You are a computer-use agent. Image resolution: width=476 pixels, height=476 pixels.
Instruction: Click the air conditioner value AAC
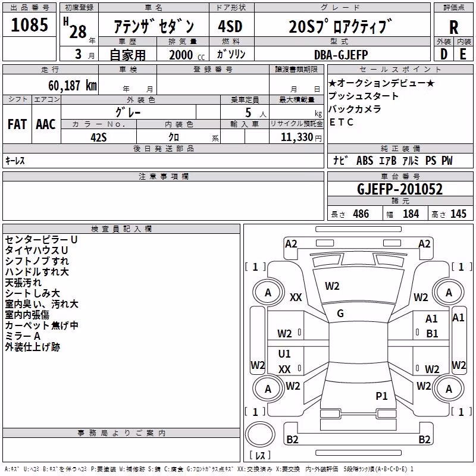pyautogui.click(x=46, y=124)
